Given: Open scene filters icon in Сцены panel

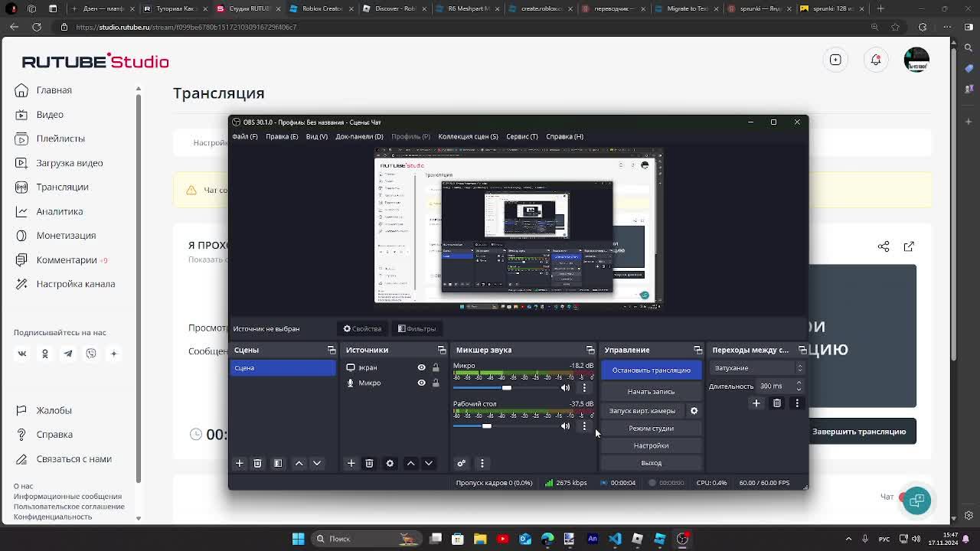Looking at the screenshot, I should point(278,463).
